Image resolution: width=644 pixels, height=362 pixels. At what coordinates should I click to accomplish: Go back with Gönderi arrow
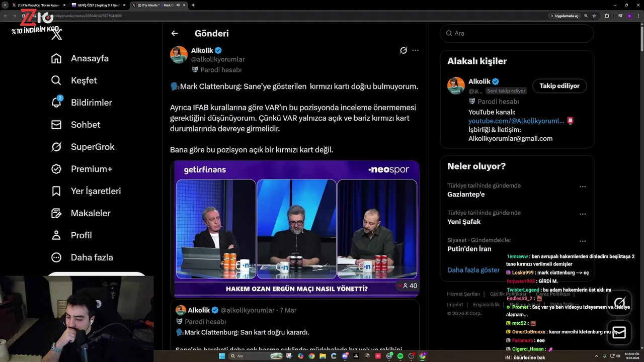(x=175, y=33)
